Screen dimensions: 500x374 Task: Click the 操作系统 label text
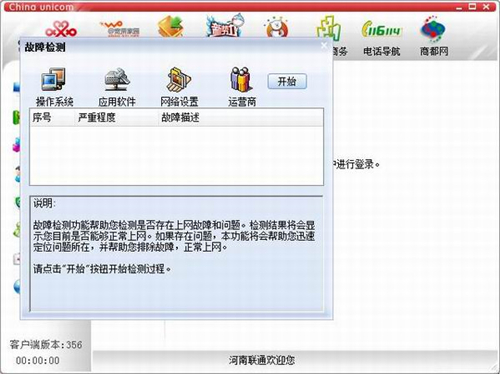coord(55,102)
